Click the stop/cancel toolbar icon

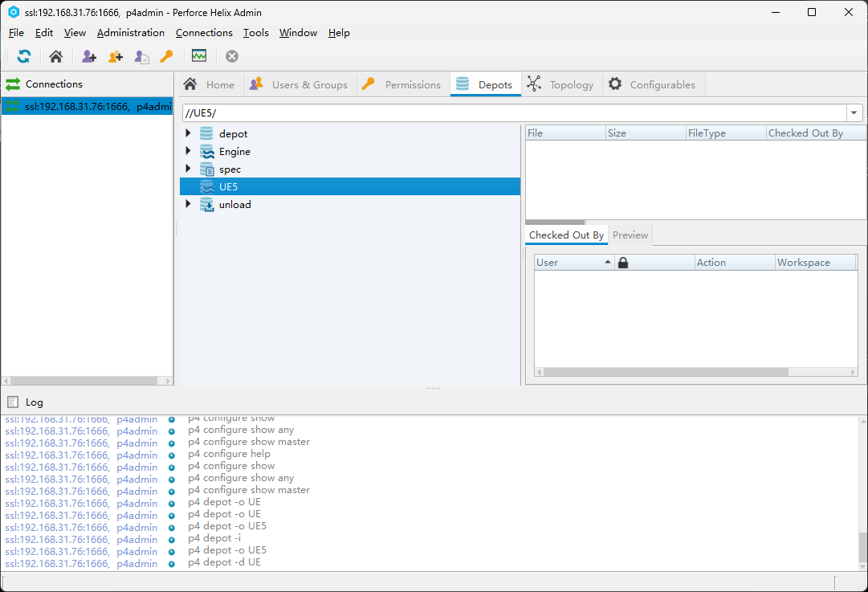pyautogui.click(x=232, y=56)
